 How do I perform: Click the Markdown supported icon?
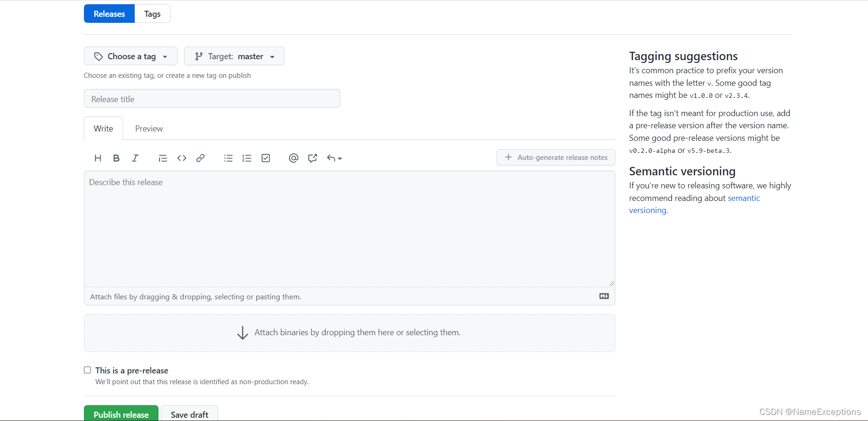(604, 296)
